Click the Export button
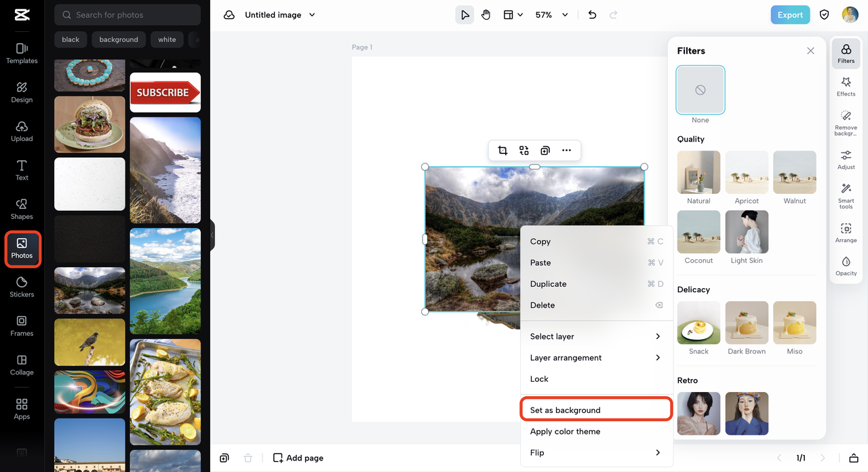Screen dimensions: 868x472 pyautogui.click(x=790, y=15)
